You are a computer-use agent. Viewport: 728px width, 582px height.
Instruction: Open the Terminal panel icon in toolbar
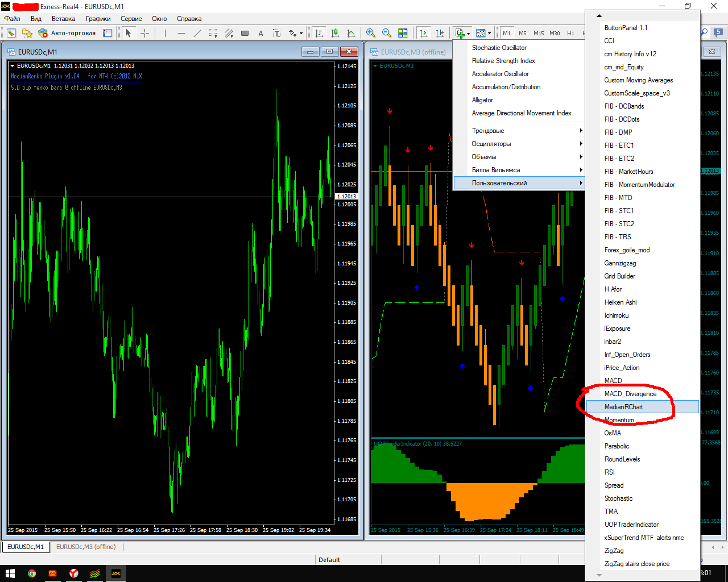tap(107, 33)
